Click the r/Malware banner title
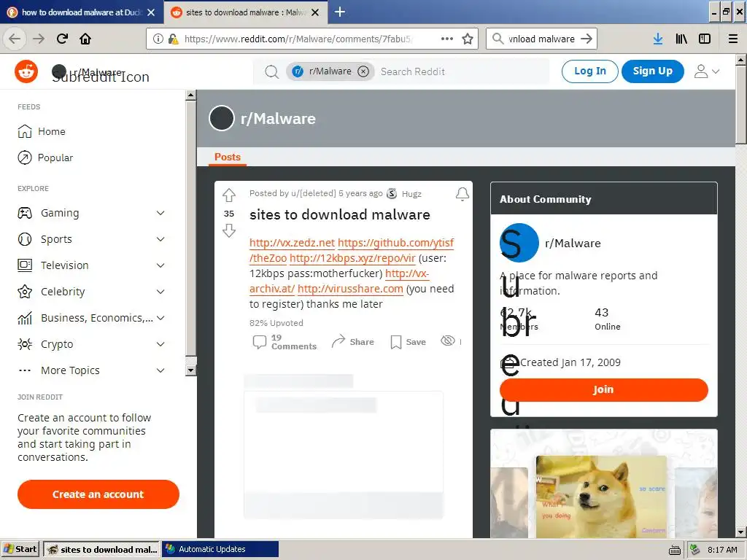Screen dimensions: 747x560 [x=278, y=119]
